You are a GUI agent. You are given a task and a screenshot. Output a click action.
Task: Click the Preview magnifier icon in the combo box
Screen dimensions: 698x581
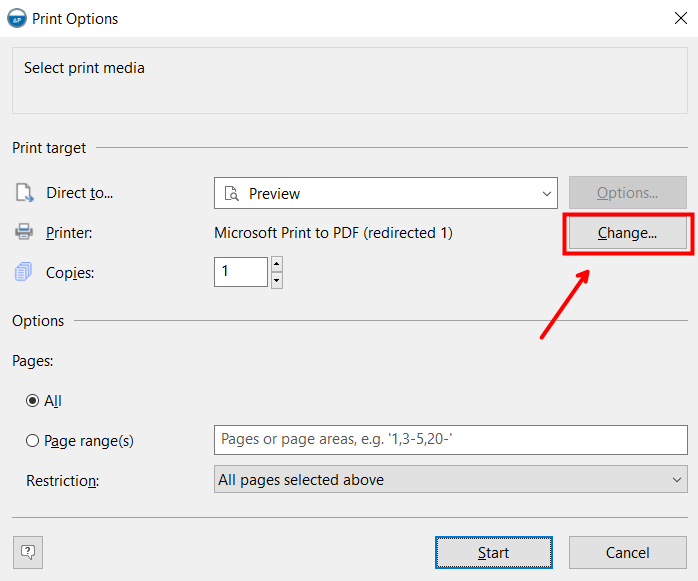tap(232, 194)
